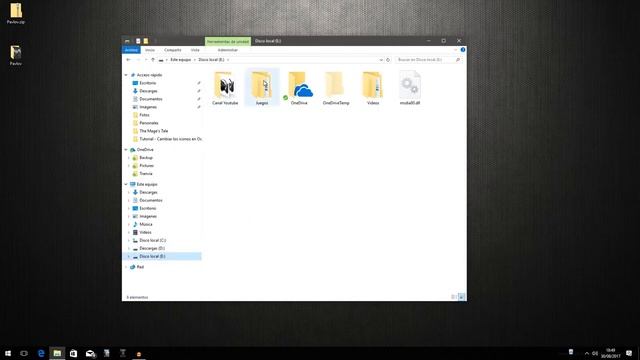The height and width of the screenshot is (360, 640).
Task: Click File Explorer on the taskbar
Action: click(x=57, y=353)
